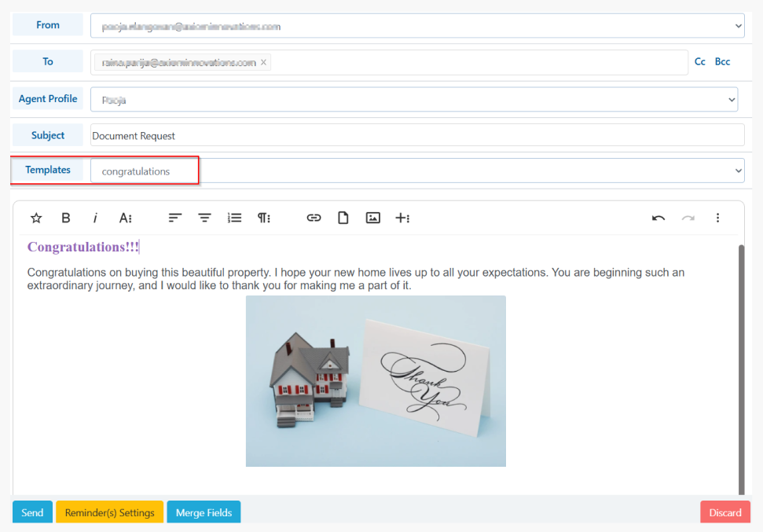Open more editor options menu
The width and height of the screenshot is (763, 532).
tap(717, 218)
